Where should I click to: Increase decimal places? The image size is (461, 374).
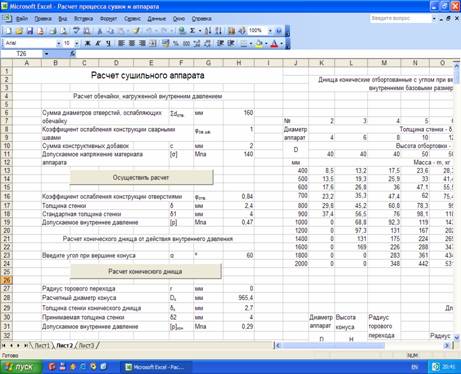(x=197, y=43)
